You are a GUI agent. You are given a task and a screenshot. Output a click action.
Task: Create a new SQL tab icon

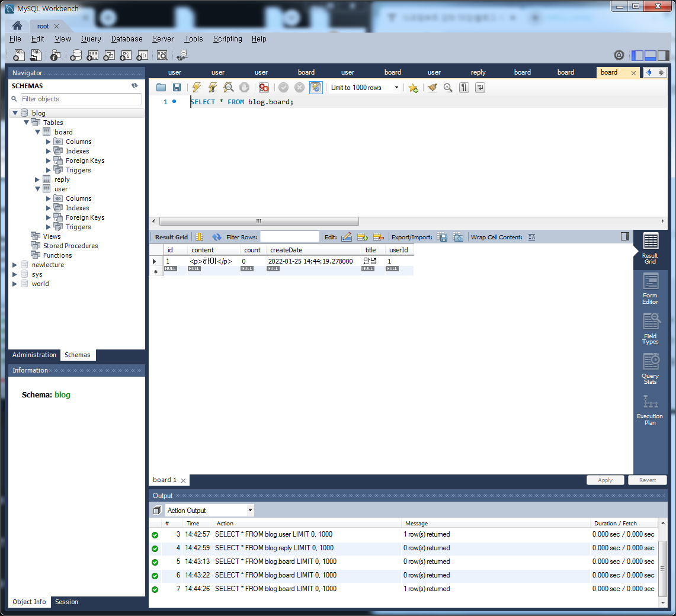(x=18, y=55)
